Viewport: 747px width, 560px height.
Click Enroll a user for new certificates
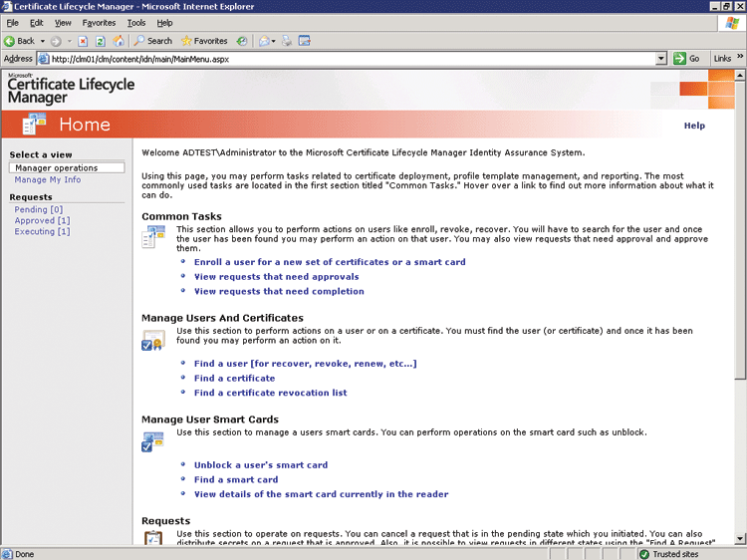click(330, 262)
